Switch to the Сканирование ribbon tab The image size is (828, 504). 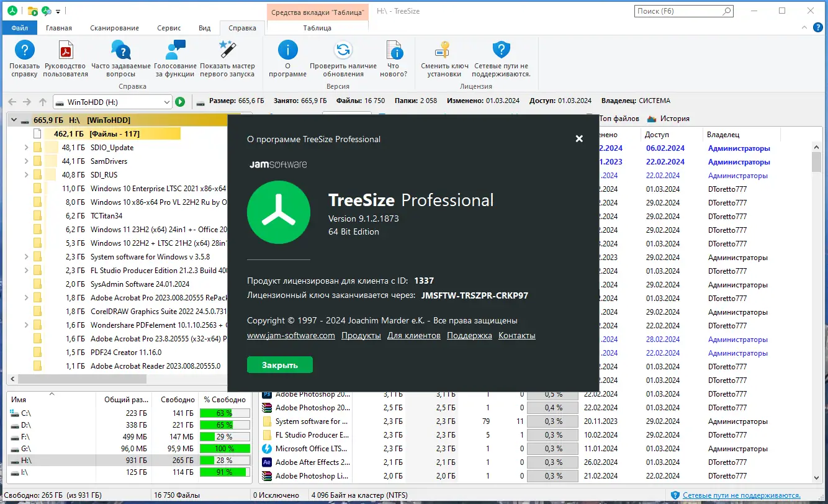click(x=114, y=28)
